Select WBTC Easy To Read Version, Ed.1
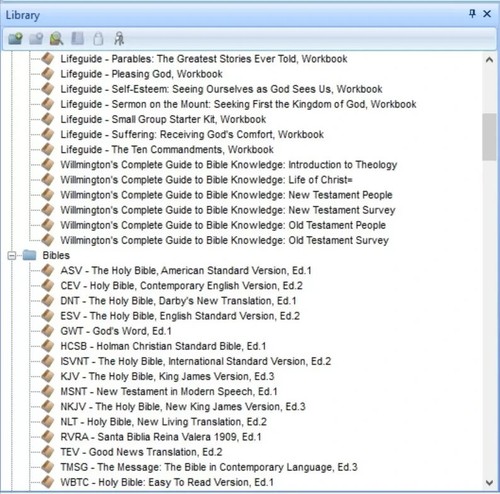This screenshot has width=500, height=494. pos(167,482)
